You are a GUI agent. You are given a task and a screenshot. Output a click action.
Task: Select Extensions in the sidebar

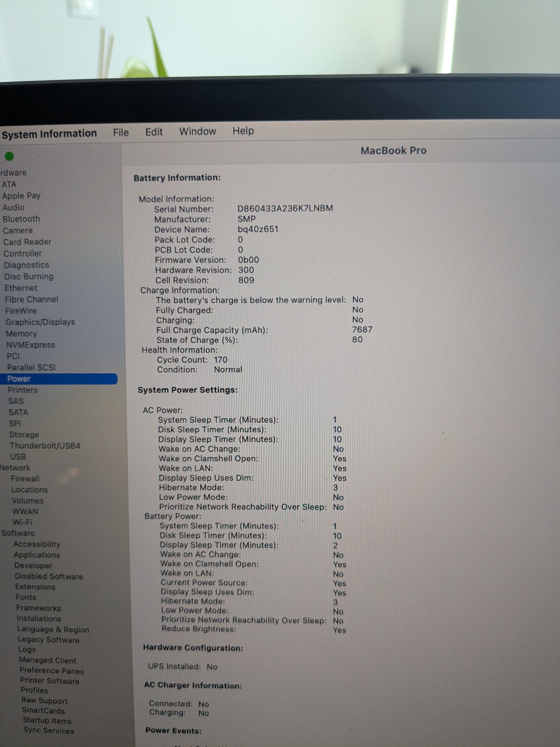click(35, 587)
